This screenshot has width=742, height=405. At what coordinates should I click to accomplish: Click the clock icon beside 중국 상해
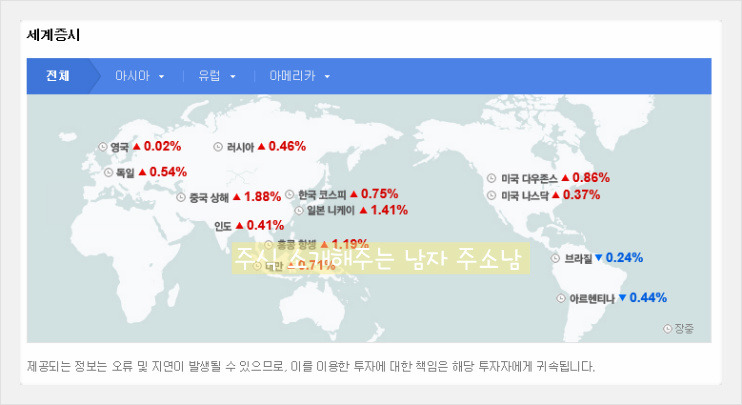tap(181, 197)
